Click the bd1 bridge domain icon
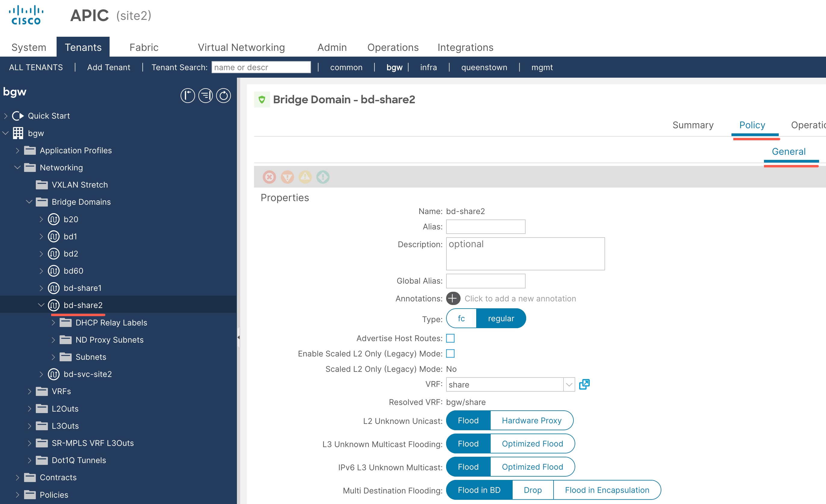The height and width of the screenshot is (504, 826). tap(54, 236)
